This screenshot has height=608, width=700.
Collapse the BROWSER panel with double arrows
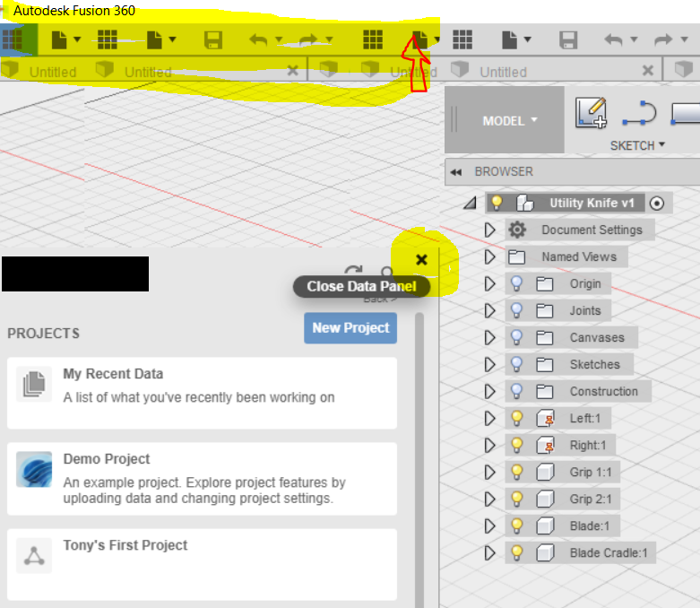pos(456,172)
